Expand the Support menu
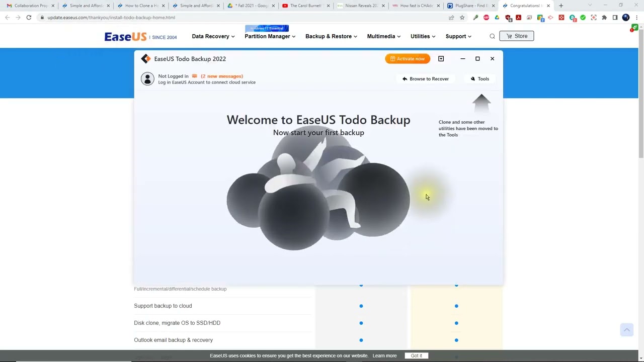 (x=458, y=36)
